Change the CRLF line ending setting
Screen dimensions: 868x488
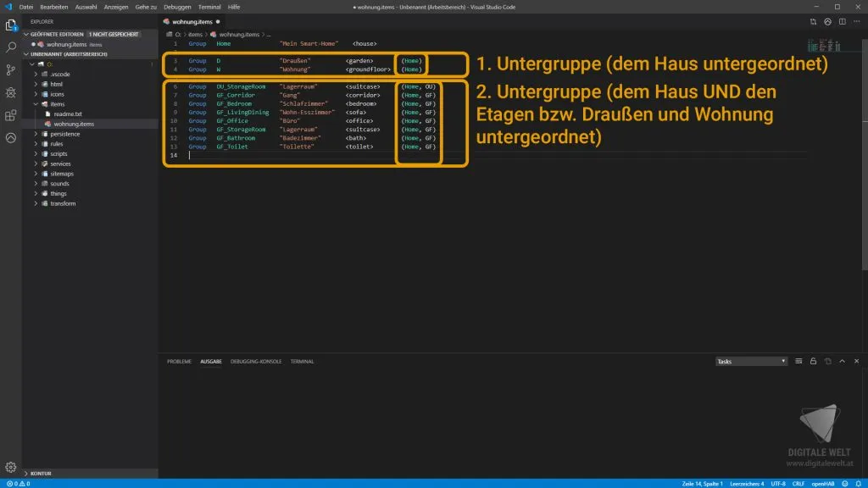(x=798, y=484)
